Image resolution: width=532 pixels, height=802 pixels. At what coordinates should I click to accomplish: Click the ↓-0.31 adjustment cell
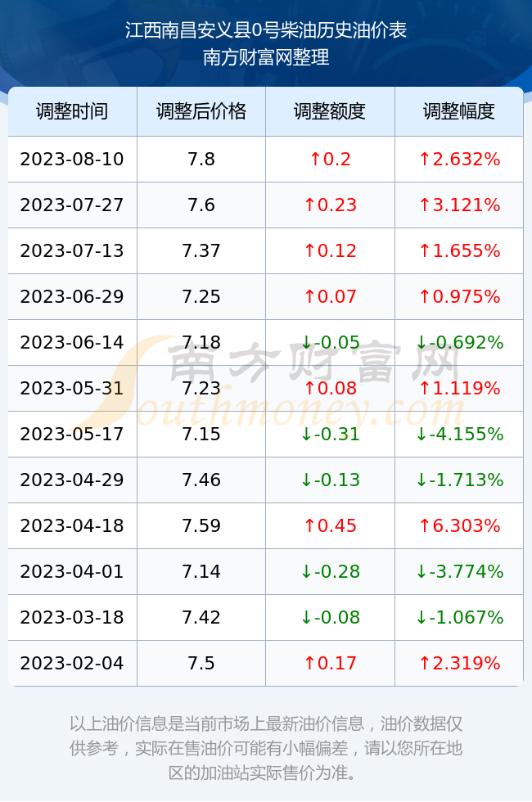pos(330,435)
